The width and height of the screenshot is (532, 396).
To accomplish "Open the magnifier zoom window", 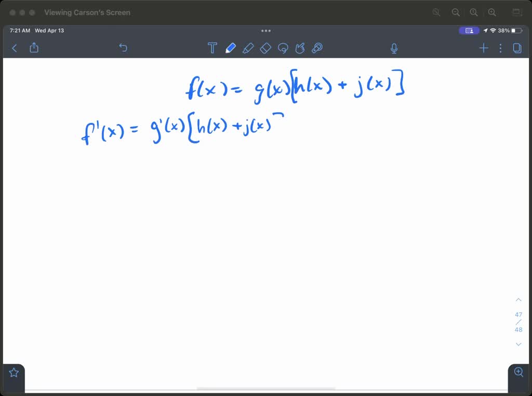I will pos(518,372).
